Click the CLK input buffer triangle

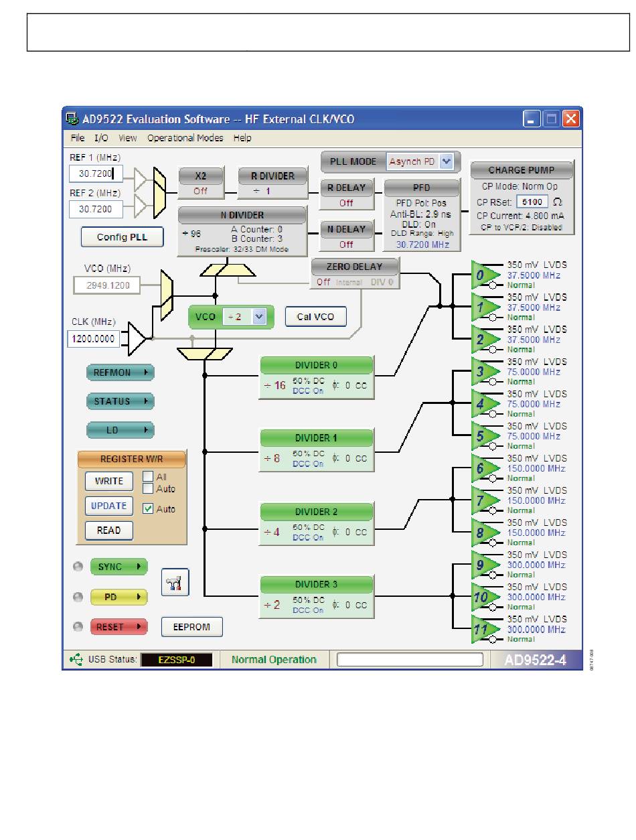click(137, 338)
